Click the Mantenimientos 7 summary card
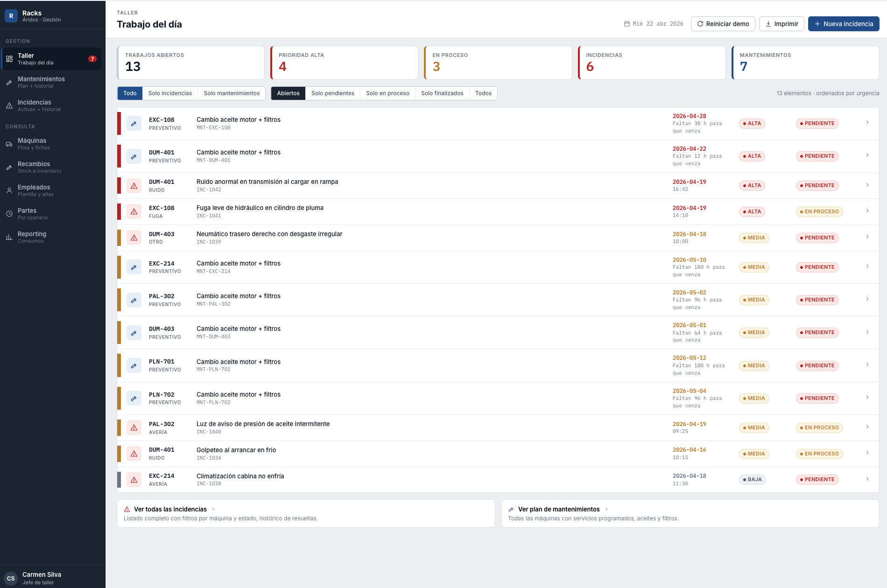This screenshot has width=887, height=588. tap(805, 63)
